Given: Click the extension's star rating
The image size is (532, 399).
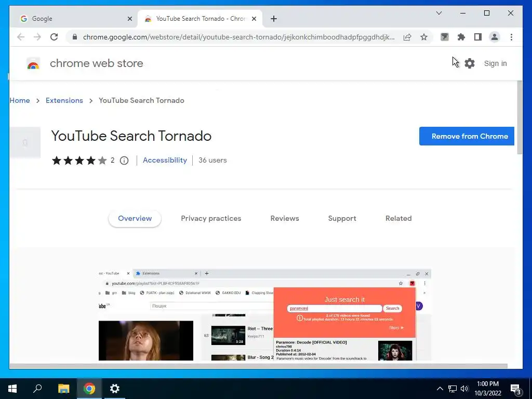Looking at the screenshot, I should click(x=79, y=161).
